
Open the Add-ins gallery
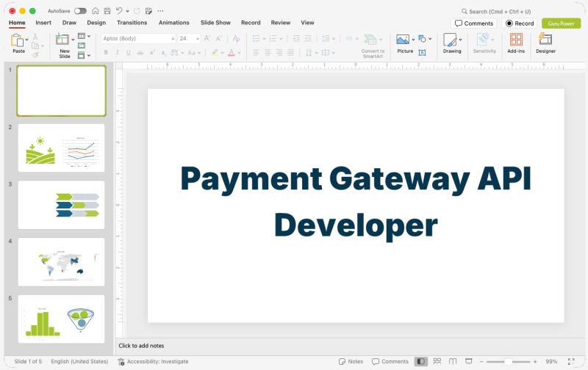coord(516,43)
